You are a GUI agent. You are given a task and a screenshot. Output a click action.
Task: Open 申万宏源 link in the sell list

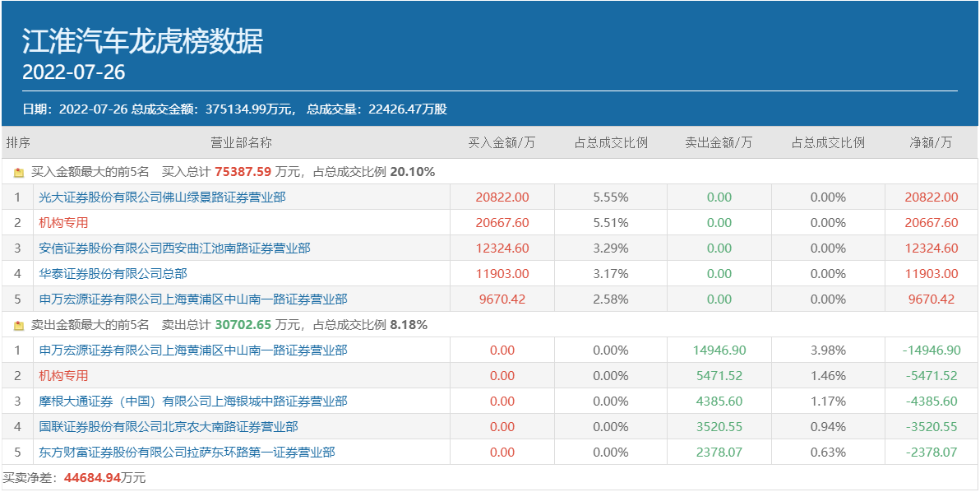pyautogui.click(x=192, y=350)
